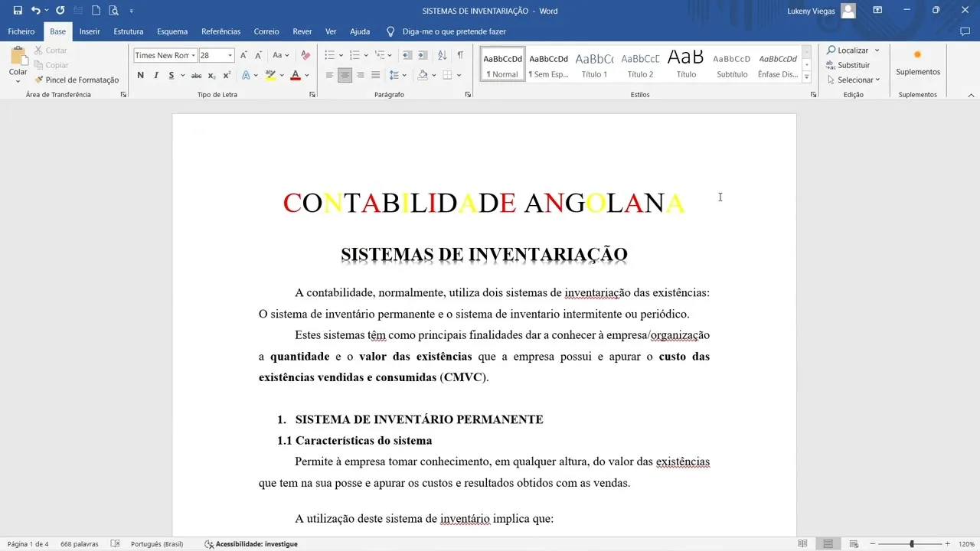This screenshot has width=980, height=551.
Task: Apply the red font color button
Action: 296,75
